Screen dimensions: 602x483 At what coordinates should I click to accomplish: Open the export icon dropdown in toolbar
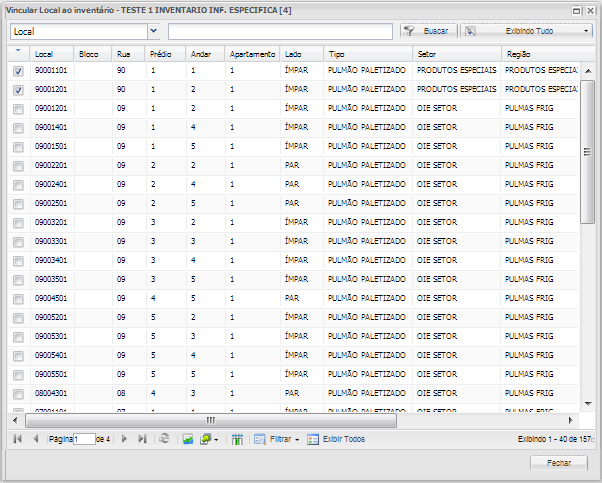point(209,439)
